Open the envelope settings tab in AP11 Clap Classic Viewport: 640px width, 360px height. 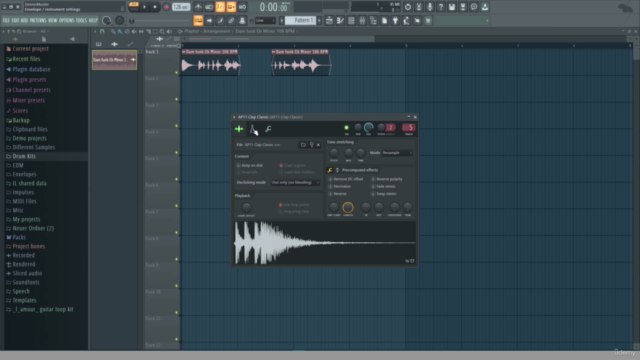253,129
